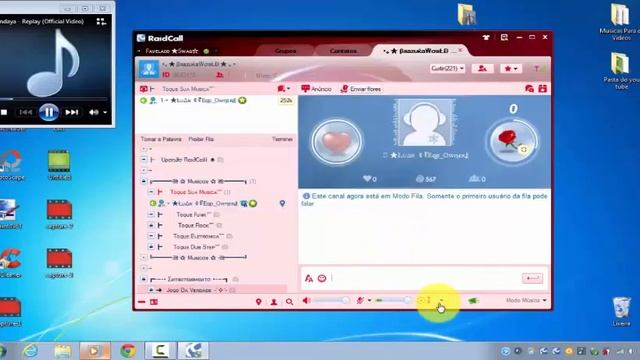The height and width of the screenshot is (360, 640).
Task: Select Lucas user in channel tree
Action: (x=204, y=203)
